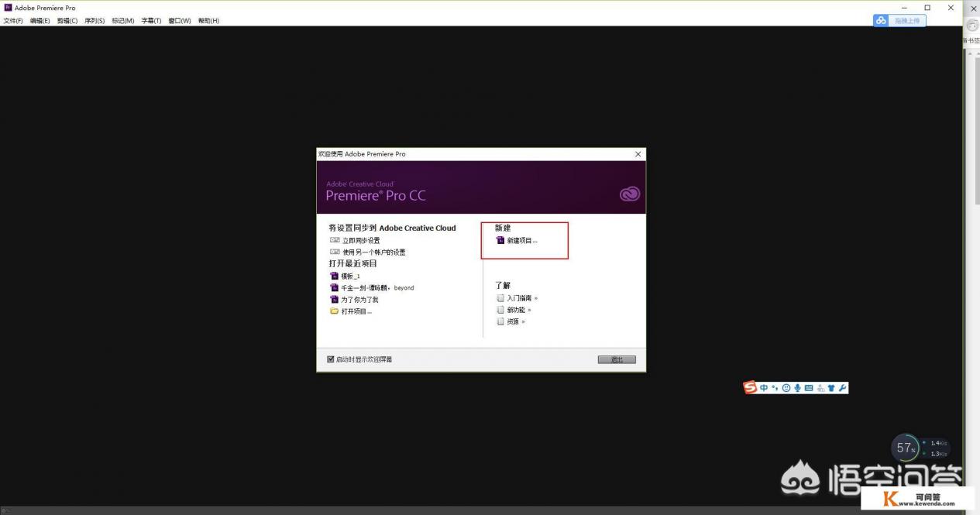Toggle IME punctuation mode icon
Viewport: 980px width, 515px height.
[x=775, y=387]
